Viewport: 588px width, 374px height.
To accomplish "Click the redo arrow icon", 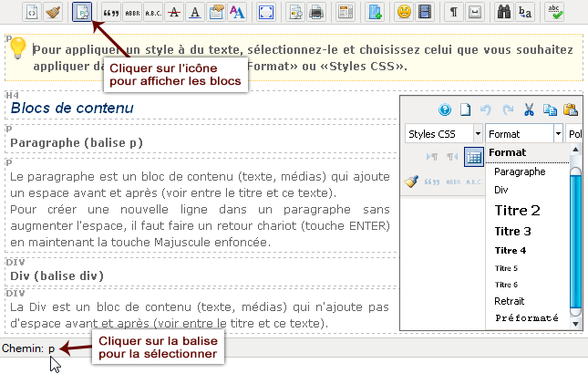I will (x=508, y=109).
